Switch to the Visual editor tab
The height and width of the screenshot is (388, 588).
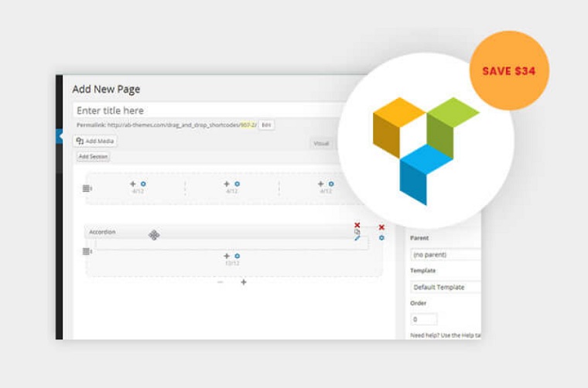coord(321,144)
